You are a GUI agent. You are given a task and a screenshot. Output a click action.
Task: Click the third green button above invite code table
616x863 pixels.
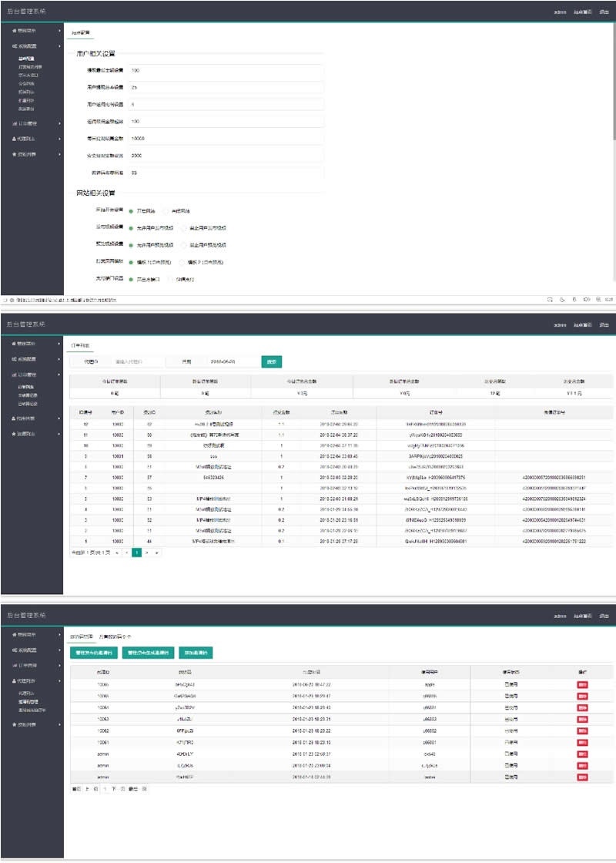[196, 653]
